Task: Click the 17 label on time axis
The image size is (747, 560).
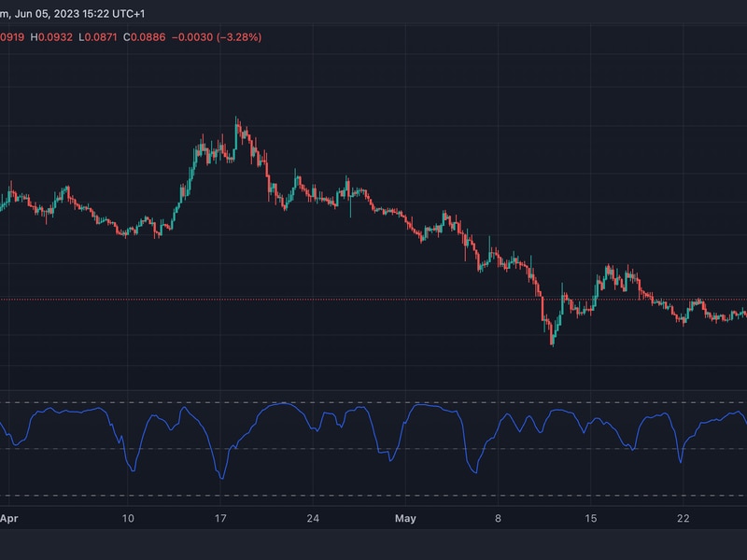Action: tap(220, 519)
